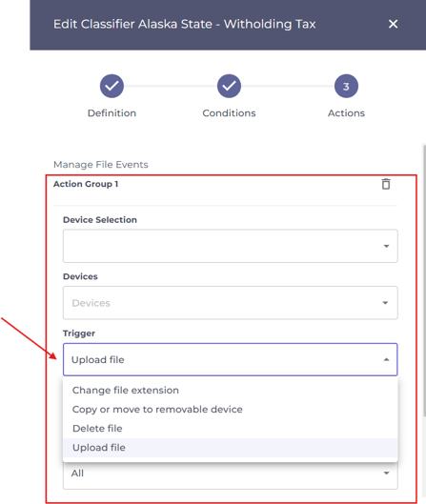Go to the Definition step checkmark

(x=112, y=86)
